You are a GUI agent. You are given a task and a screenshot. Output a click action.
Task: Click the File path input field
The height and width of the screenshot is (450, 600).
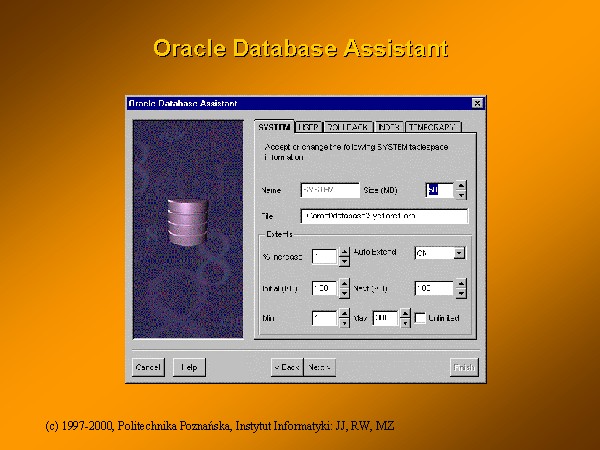[384, 216]
